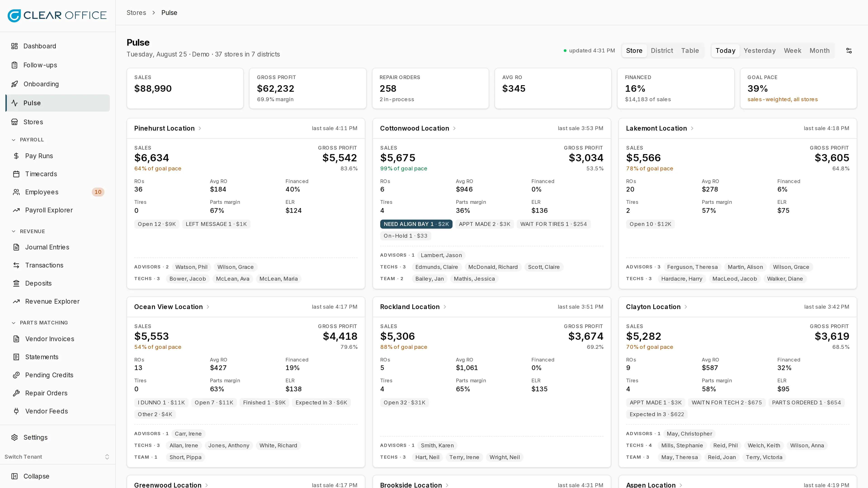Go to Stores in the breadcrumb
Screen dimensions: 868x488
coord(136,13)
